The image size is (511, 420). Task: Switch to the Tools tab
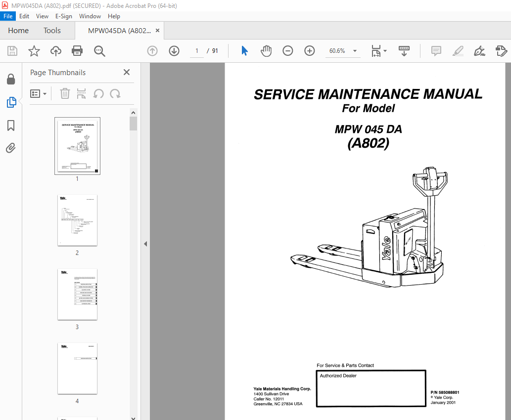[x=52, y=31]
